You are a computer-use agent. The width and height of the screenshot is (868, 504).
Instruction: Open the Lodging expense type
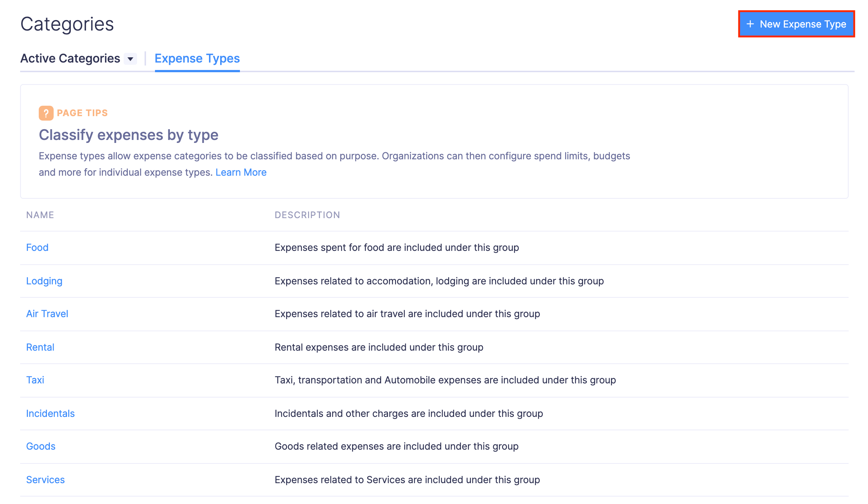point(44,281)
